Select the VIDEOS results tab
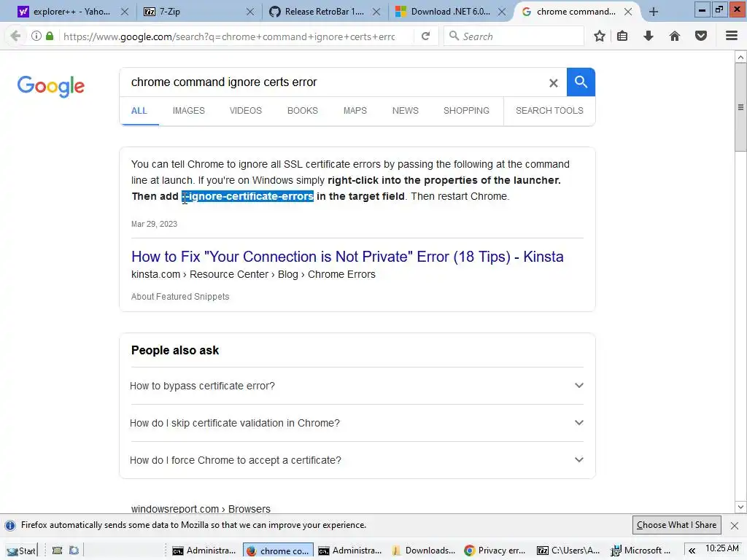Screen dimensions: 747x560 click(x=246, y=111)
